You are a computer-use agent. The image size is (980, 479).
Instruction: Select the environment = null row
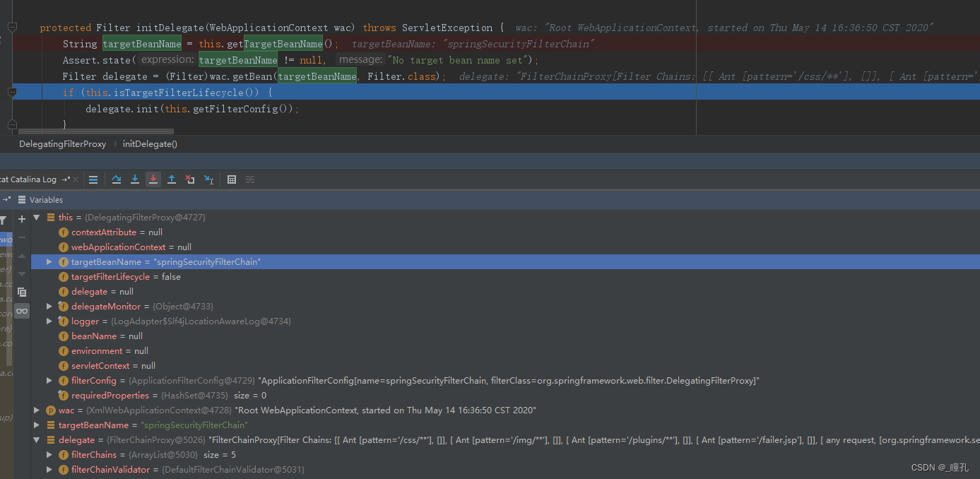(505, 351)
